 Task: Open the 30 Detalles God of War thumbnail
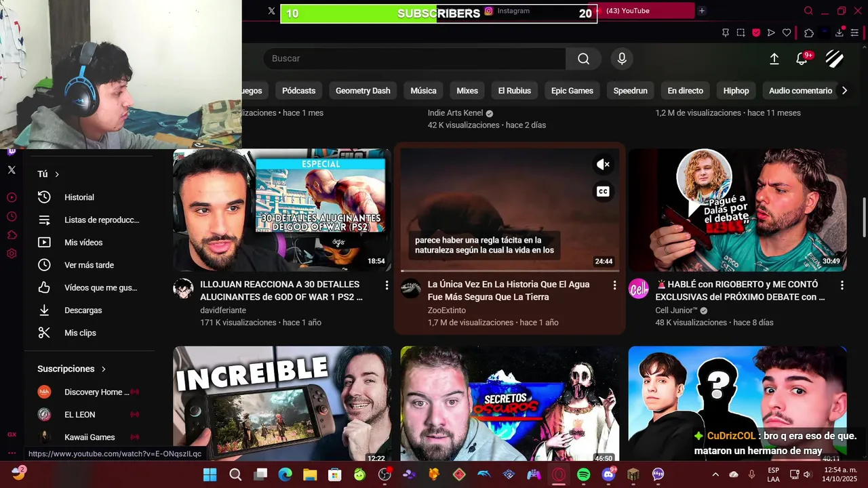point(281,210)
